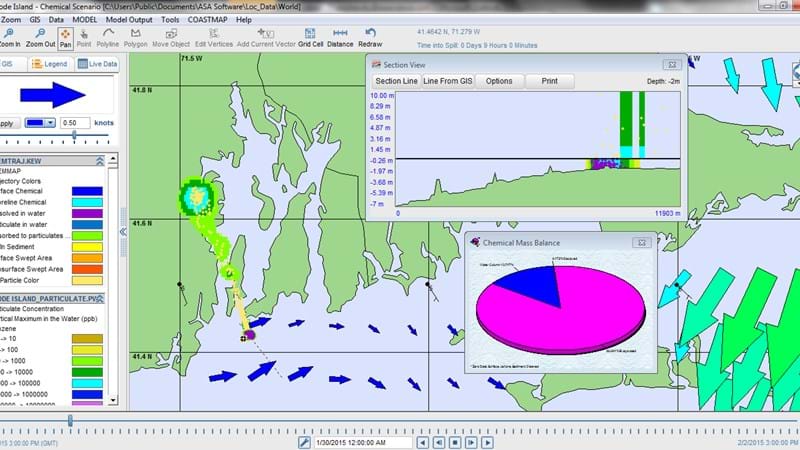The height and width of the screenshot is (450, 800).
Task: Click the 'Depth: -2m' readout
Action: point(663,81)
